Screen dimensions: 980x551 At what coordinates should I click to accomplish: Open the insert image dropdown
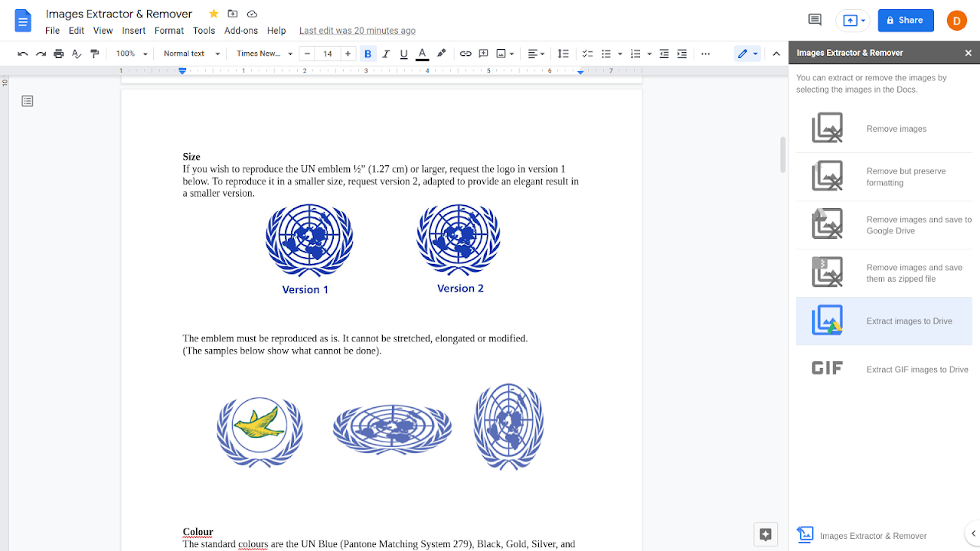(505, 54)
